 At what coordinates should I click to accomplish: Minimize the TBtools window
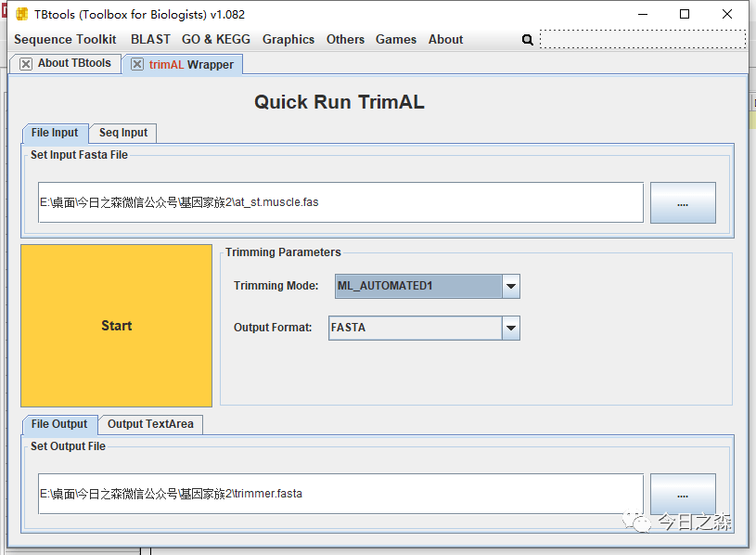coord(643,14)
